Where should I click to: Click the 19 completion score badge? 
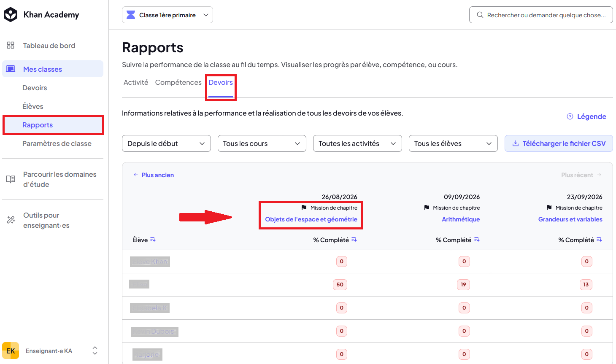(x=463, y=285)
